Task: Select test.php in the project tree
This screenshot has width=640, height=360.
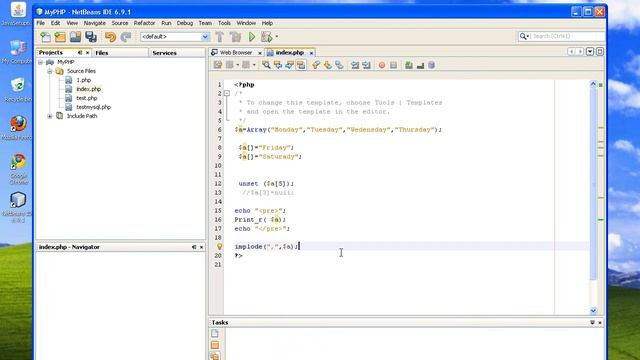Action: tap(87, 98)
